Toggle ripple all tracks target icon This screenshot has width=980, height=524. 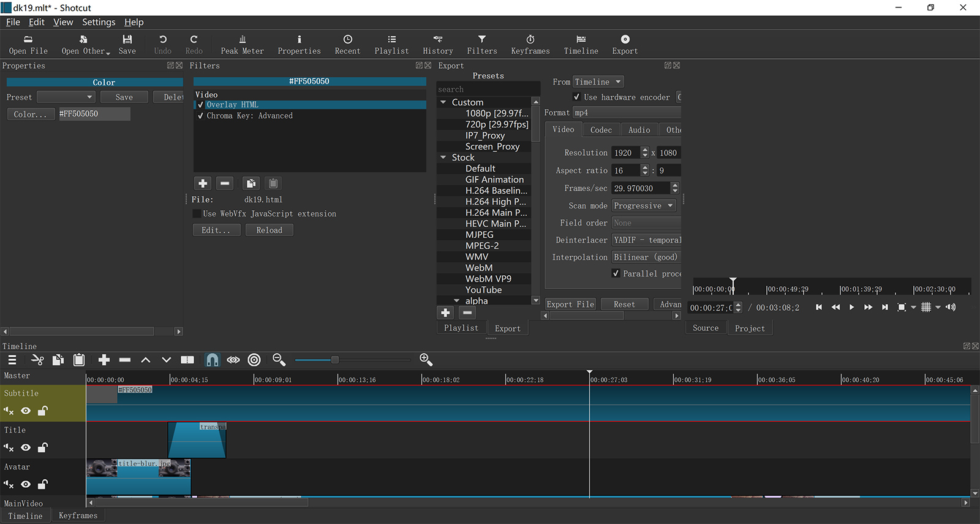[x=254, y=360]
